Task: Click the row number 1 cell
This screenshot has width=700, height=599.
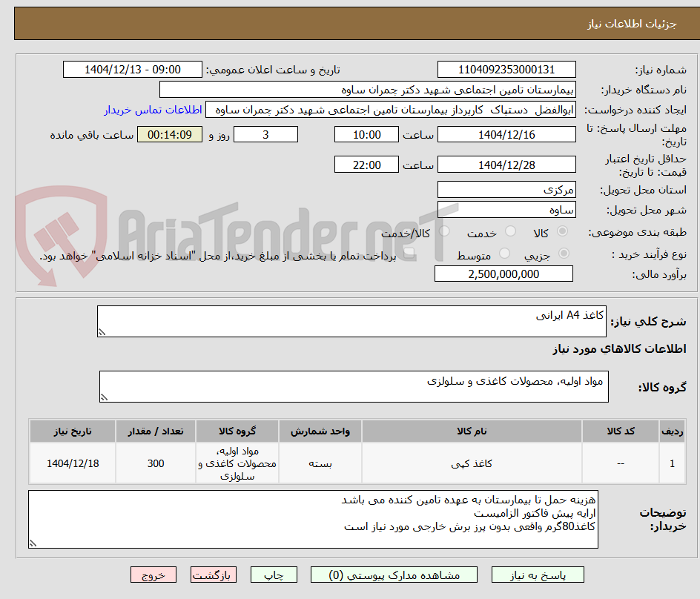Action: click(673, 464)
